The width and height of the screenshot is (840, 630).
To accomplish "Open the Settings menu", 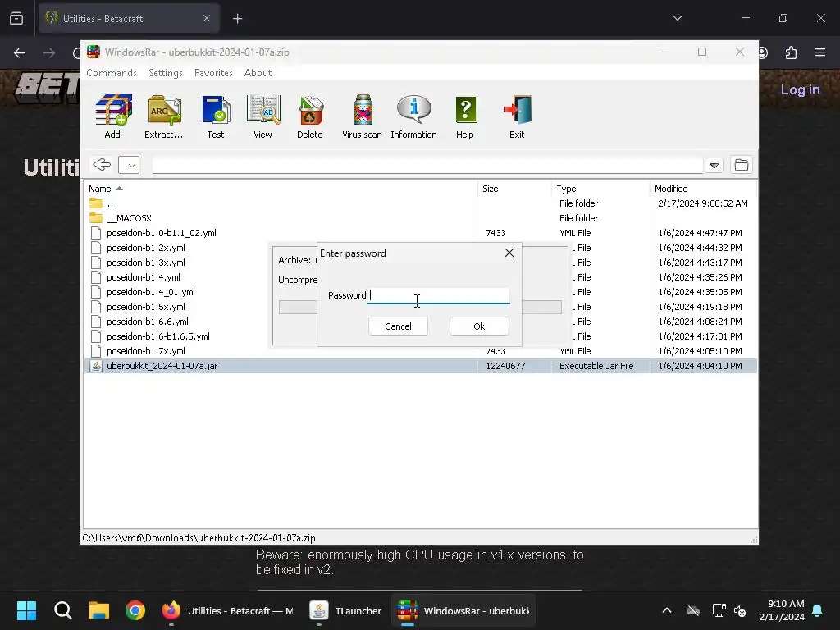I will (166, 73).
